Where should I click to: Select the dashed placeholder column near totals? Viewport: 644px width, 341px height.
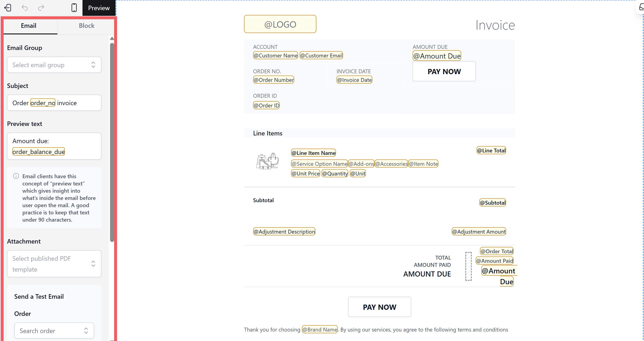pos(468,266)
